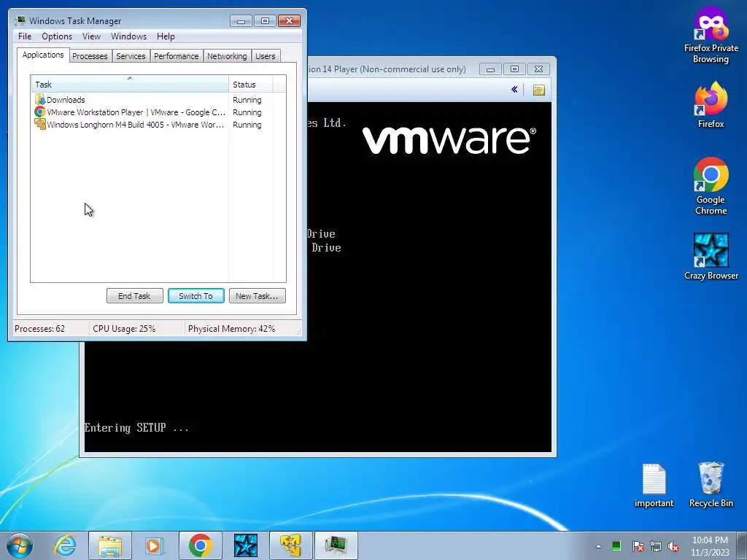747x560 pixels.
Task: Open the View menu in Task Manager
Action: click(x=91, y=36)
